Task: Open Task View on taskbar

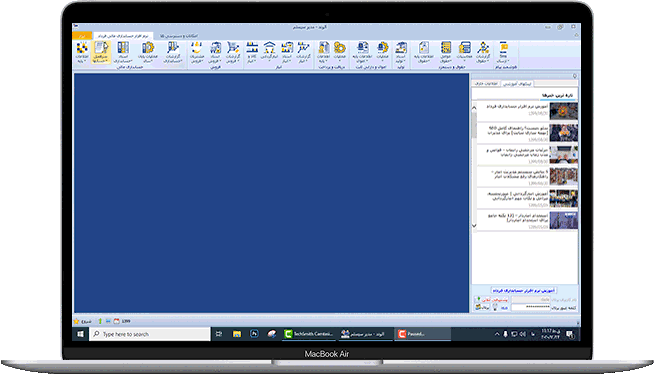Action: (x=219, y=334)
